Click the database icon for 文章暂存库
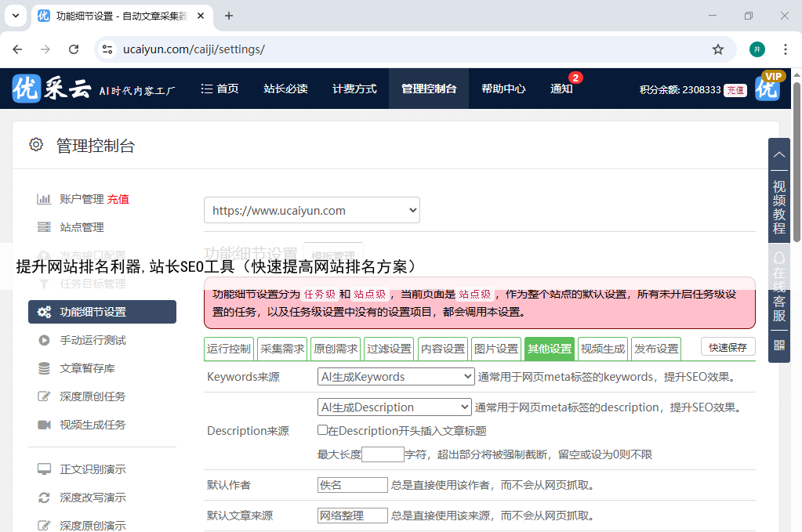802x532 pixels. [x=45, y=368]
